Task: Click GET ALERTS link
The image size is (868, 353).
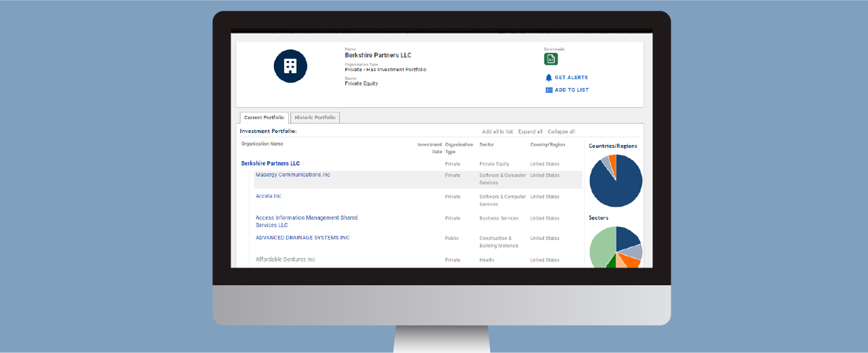Action: coord(571,77)
